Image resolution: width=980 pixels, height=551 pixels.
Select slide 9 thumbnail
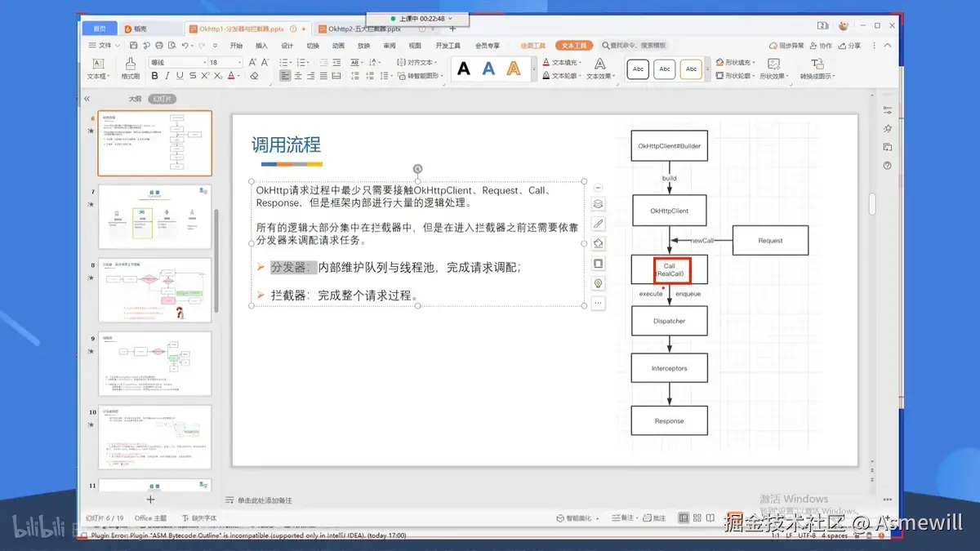point(154,363)
